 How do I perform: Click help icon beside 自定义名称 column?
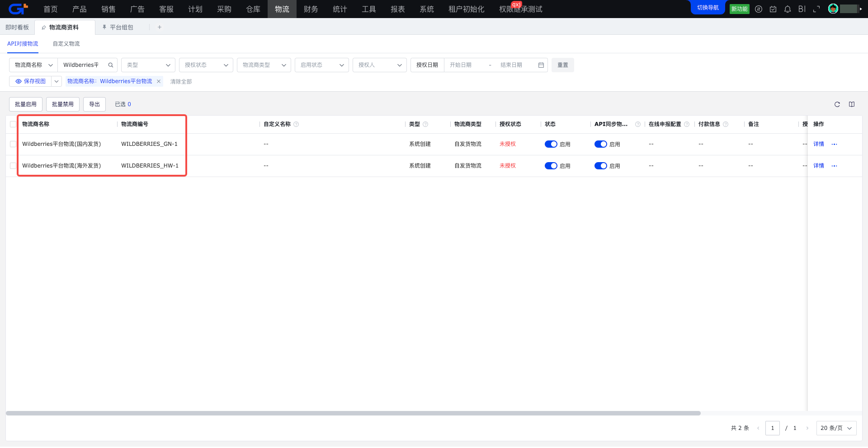pyautogui.click(x=296, y=124)
